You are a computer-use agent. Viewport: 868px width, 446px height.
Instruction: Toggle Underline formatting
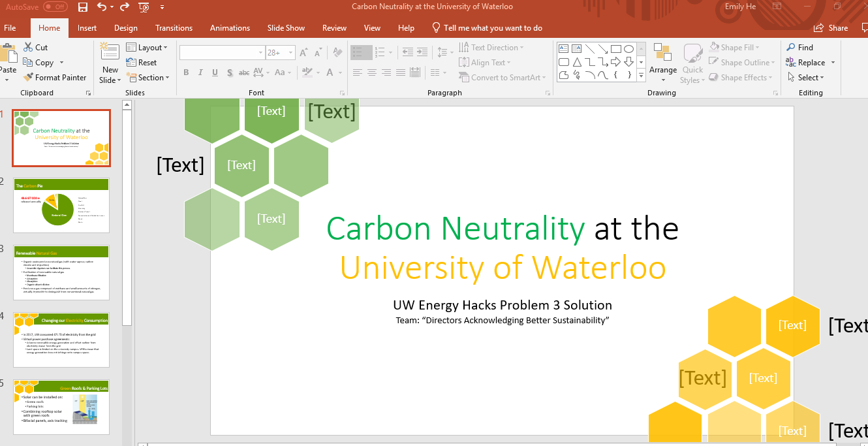215,72
